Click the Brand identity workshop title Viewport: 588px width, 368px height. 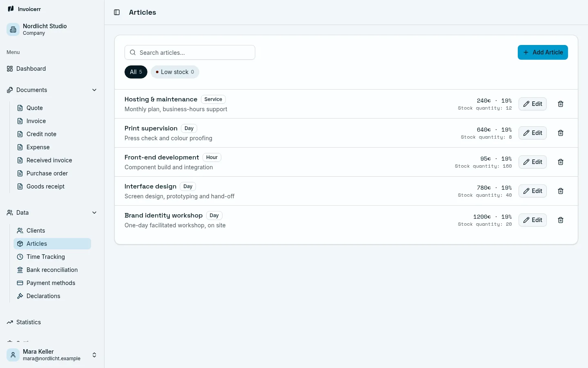click(163, 215)
